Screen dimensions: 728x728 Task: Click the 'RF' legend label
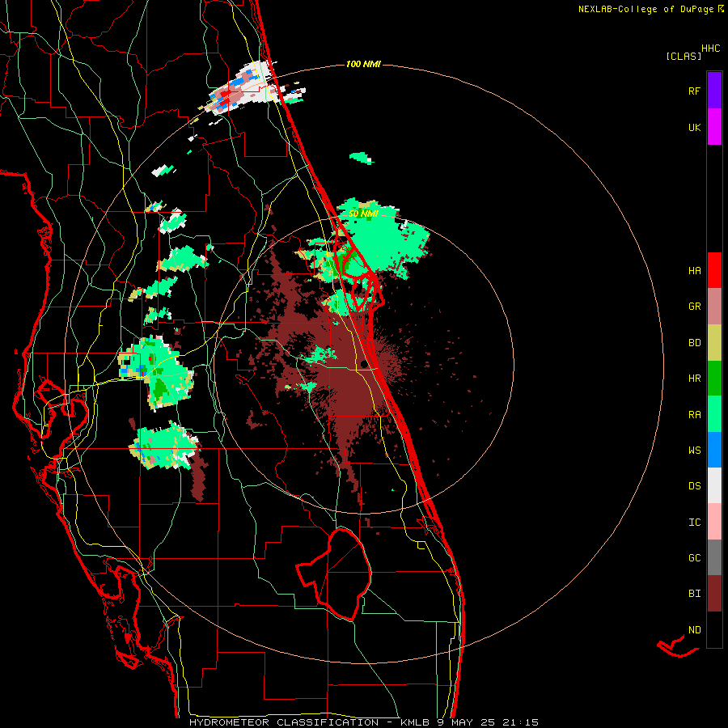tap(694, 91)
